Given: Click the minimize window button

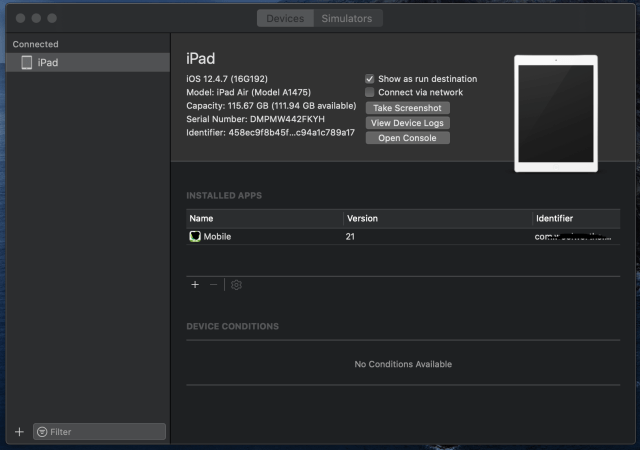Looking at the screenshot, I should coord(36,18).
